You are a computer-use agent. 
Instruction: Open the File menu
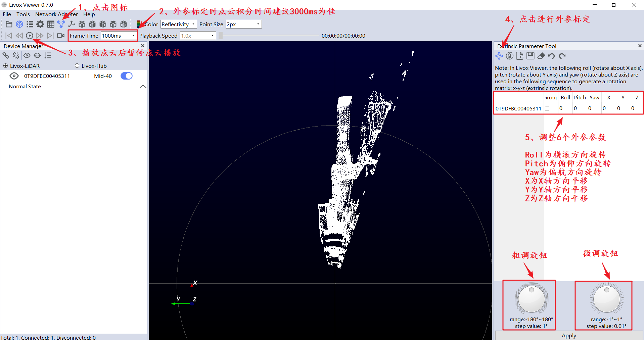tap(7, 14)
